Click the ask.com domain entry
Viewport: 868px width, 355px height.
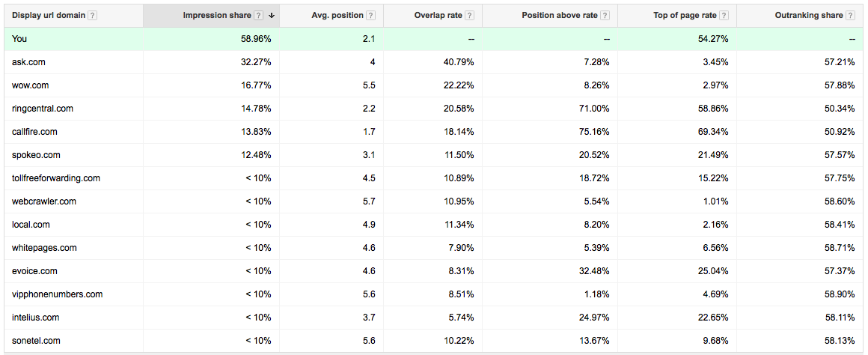tap(28, 62)
